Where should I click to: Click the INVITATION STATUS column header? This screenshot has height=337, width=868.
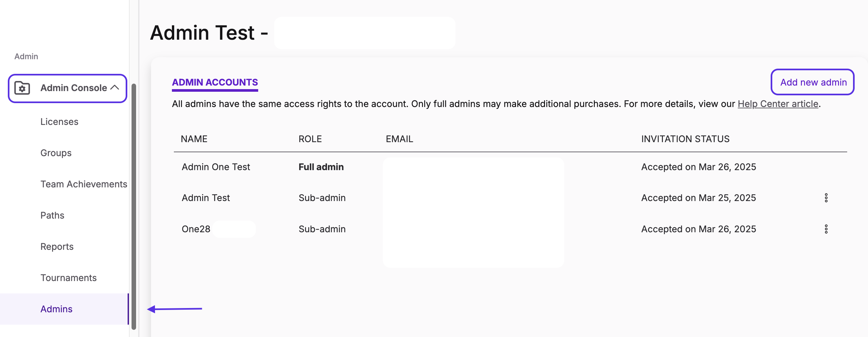pos(685,139)
